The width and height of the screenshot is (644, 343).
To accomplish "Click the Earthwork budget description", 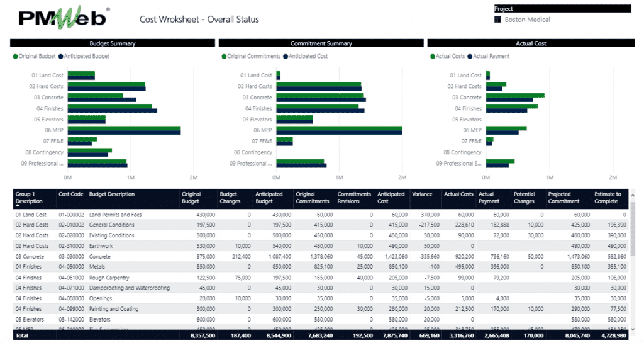I will pos(101,246).
